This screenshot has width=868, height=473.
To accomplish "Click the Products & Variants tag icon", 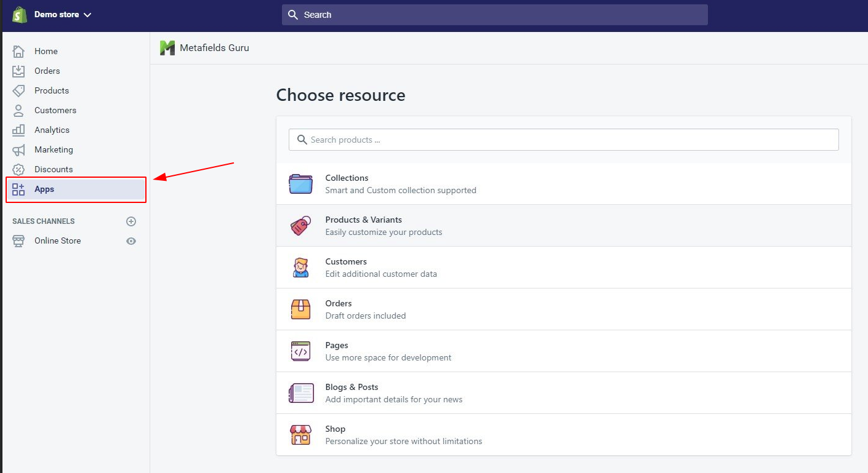I will tap(300, 226).
